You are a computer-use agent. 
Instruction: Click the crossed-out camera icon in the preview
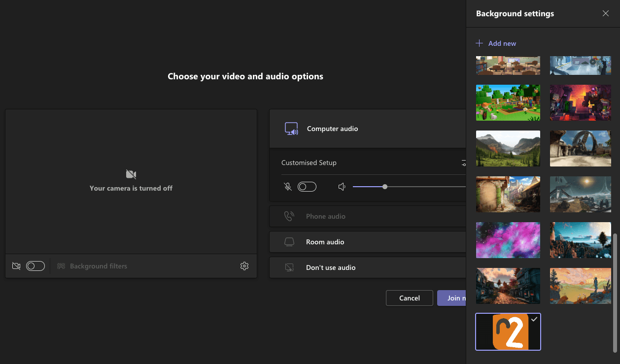click(x=16, y=265)
